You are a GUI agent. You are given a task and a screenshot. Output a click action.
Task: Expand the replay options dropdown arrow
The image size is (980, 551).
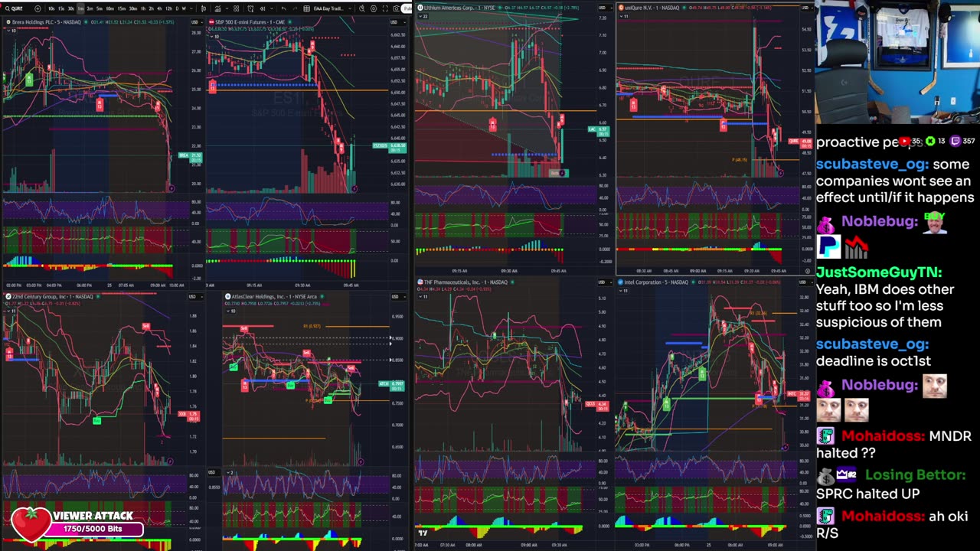point(272,8)
